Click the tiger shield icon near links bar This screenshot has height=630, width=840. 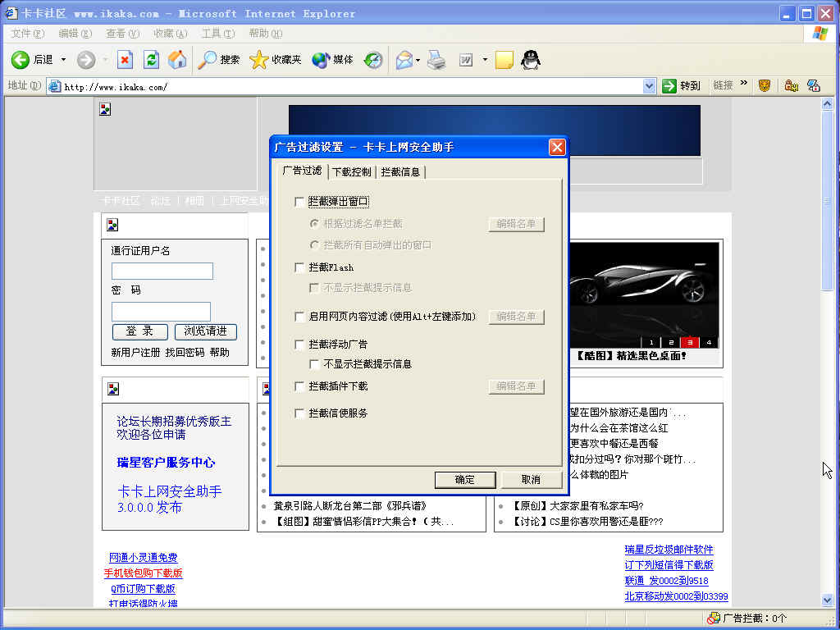coord(765,85)
